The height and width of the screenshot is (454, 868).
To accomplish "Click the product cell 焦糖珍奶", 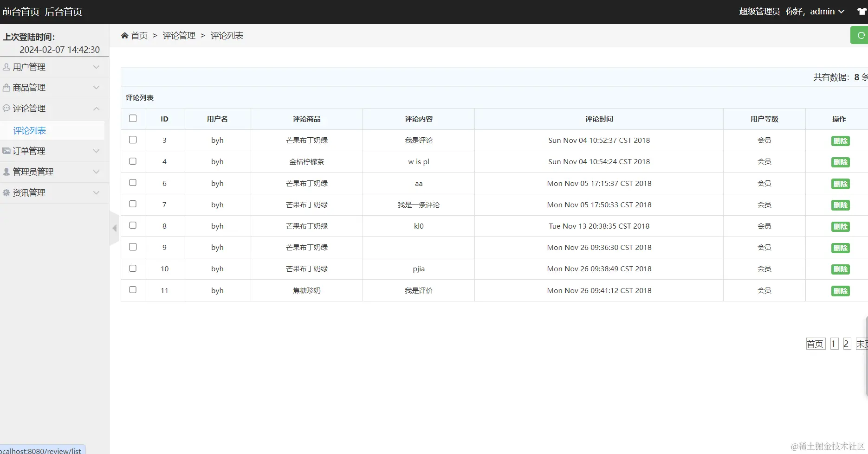I will point(307,290).
